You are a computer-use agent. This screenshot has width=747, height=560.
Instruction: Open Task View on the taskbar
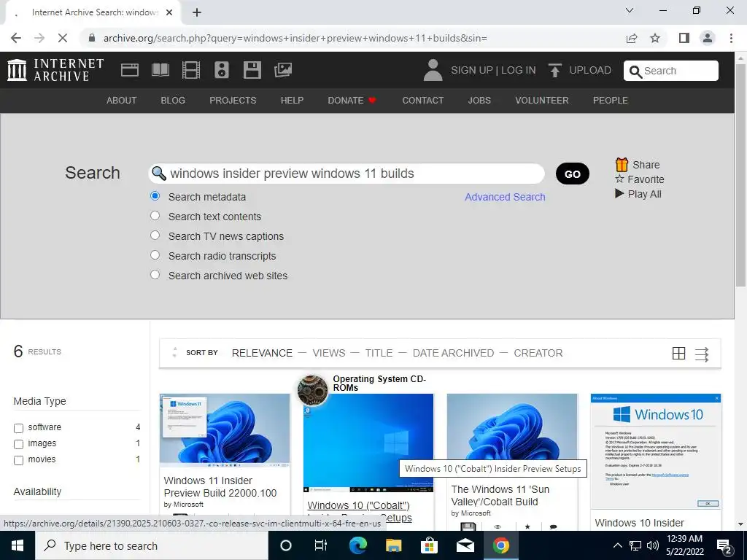click(321, 545)
